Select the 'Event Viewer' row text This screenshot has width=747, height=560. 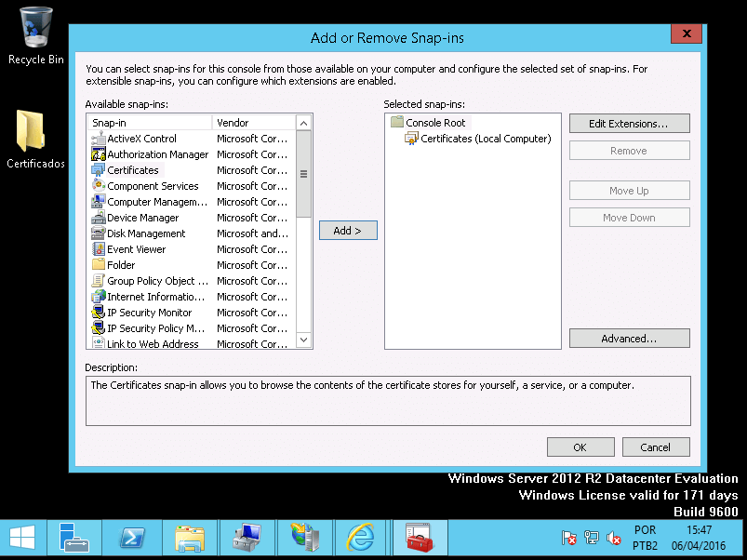(136, 249)
